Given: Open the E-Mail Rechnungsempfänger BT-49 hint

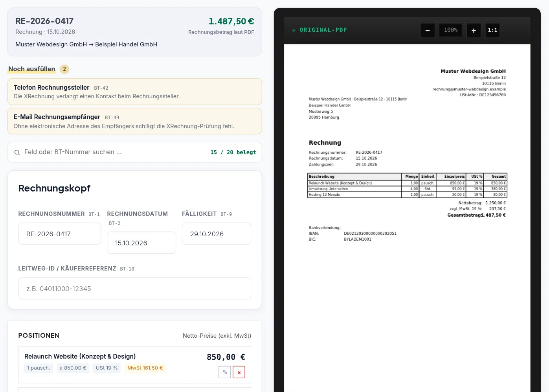Looking at the screenshot, I should 135,121.
